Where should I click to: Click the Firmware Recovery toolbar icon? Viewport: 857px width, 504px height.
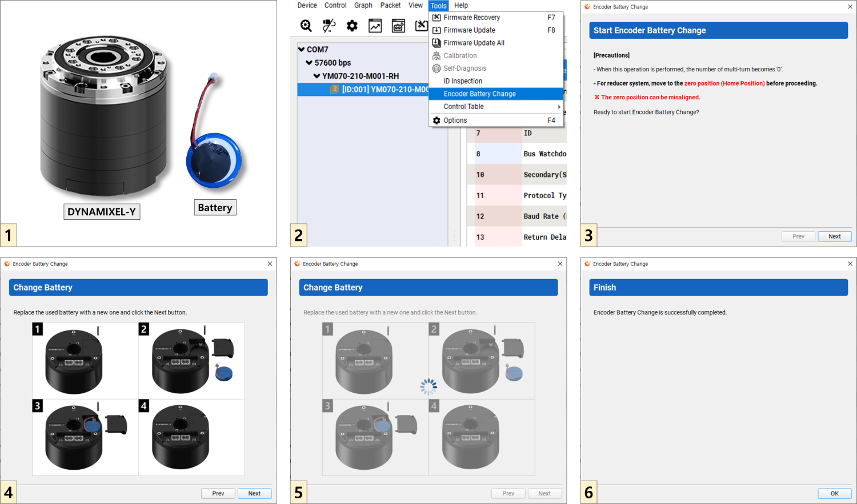coord(422,26)
